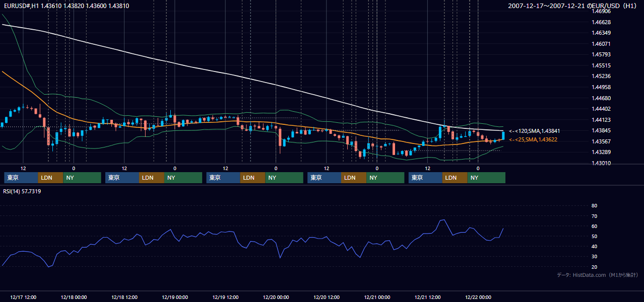Click the RSI axis level 60
The image size is (644, 302).
[x=594, y=226]
